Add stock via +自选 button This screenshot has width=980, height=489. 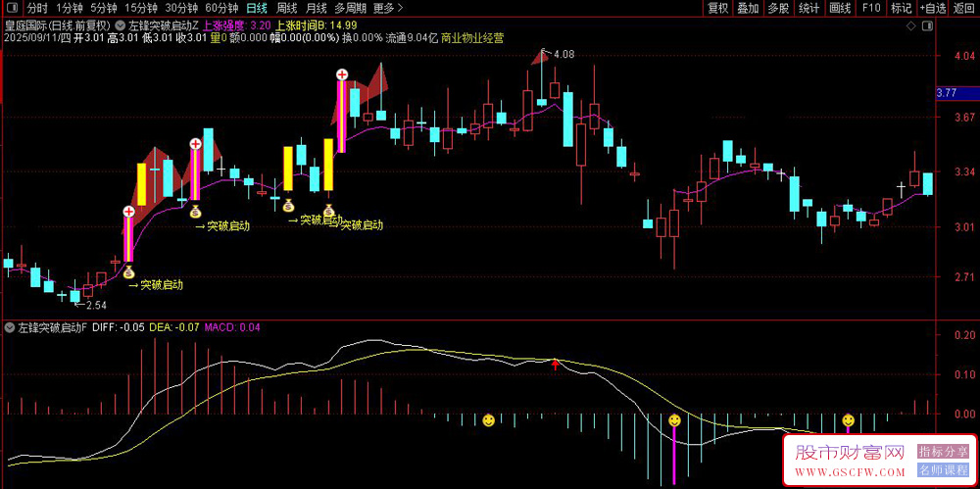933,8
